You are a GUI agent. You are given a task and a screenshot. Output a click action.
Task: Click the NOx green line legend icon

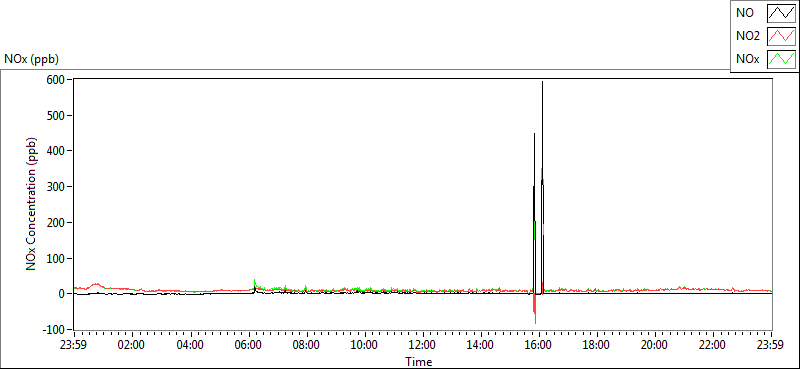point(782,59)
